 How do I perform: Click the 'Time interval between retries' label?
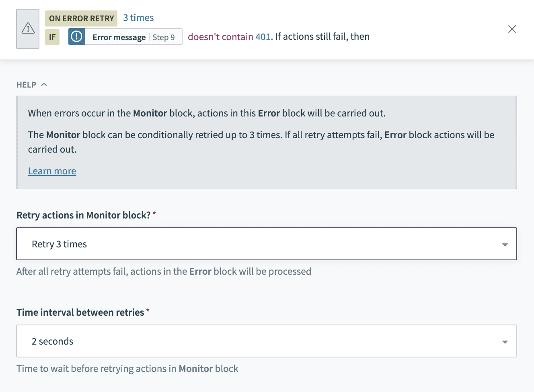80,312
